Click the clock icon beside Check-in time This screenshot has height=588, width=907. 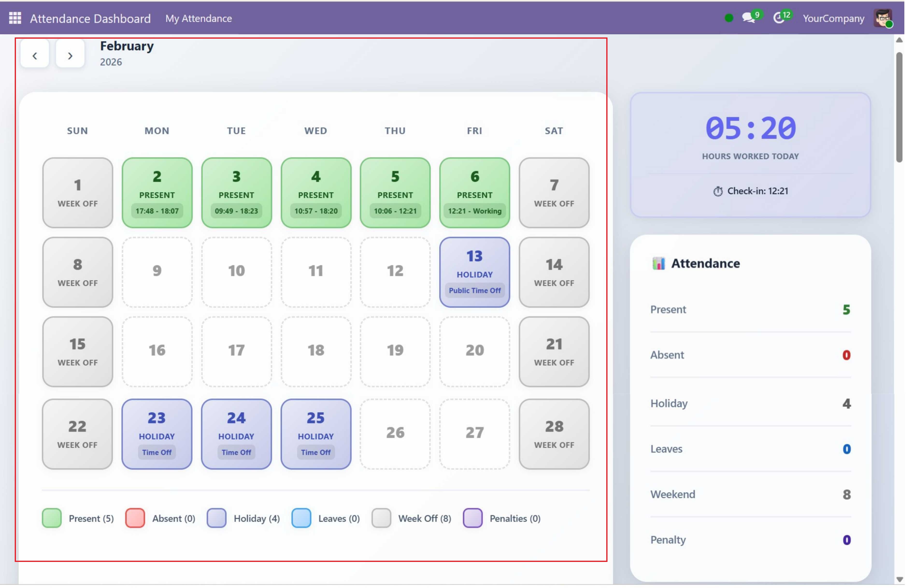click(x=718, y=191)
